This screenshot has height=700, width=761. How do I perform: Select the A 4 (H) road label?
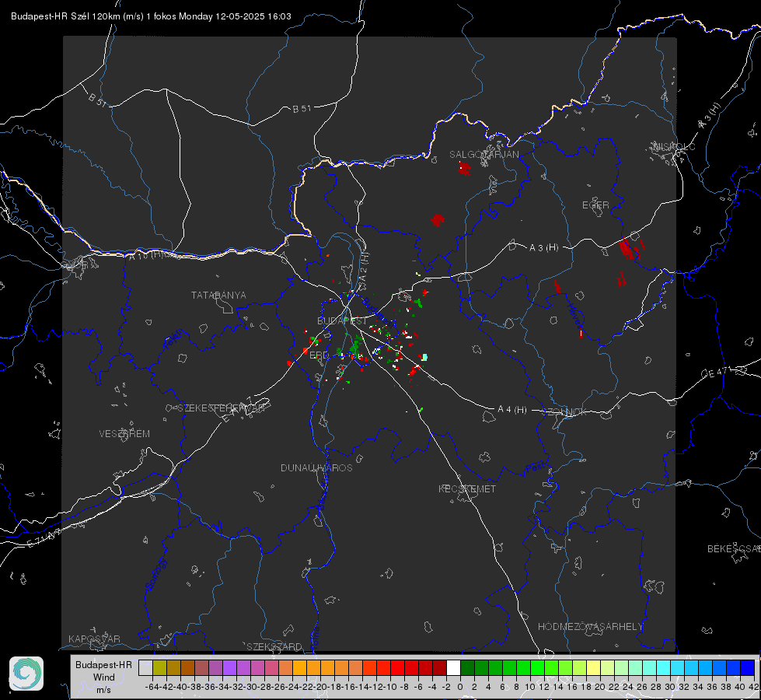pos(512,410)
